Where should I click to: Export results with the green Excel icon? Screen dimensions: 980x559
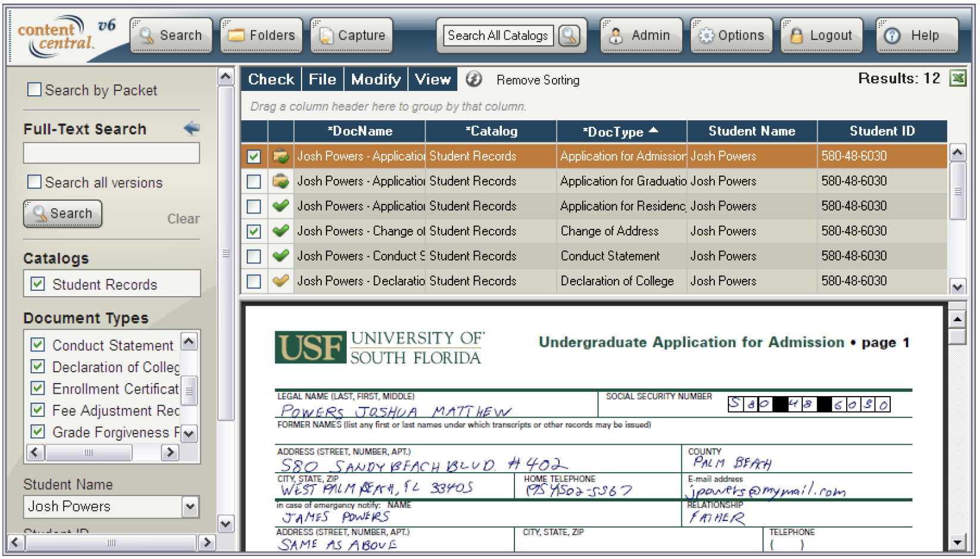click(x=958, y=78)
